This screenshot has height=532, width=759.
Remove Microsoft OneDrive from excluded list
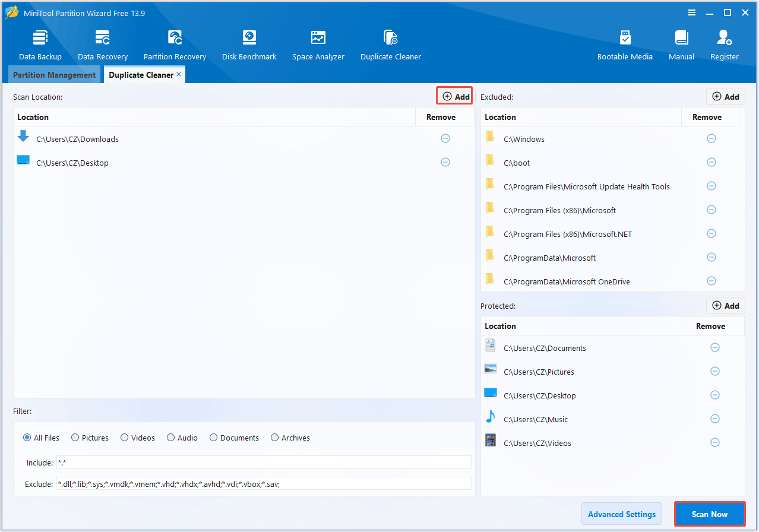click(711, 281)
